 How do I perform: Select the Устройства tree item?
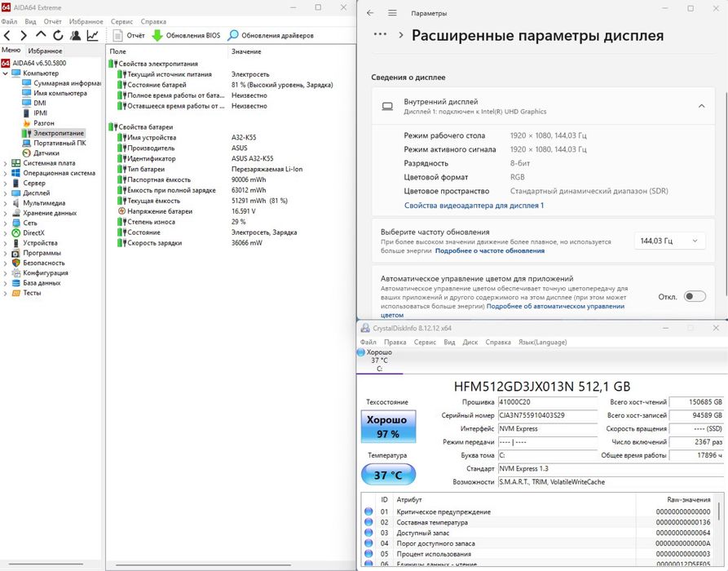point(34,243)
